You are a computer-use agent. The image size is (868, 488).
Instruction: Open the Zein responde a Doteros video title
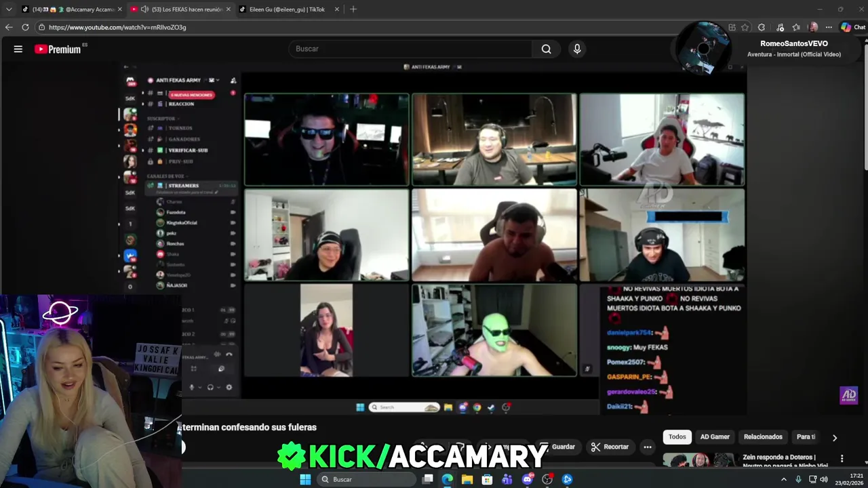785,461
